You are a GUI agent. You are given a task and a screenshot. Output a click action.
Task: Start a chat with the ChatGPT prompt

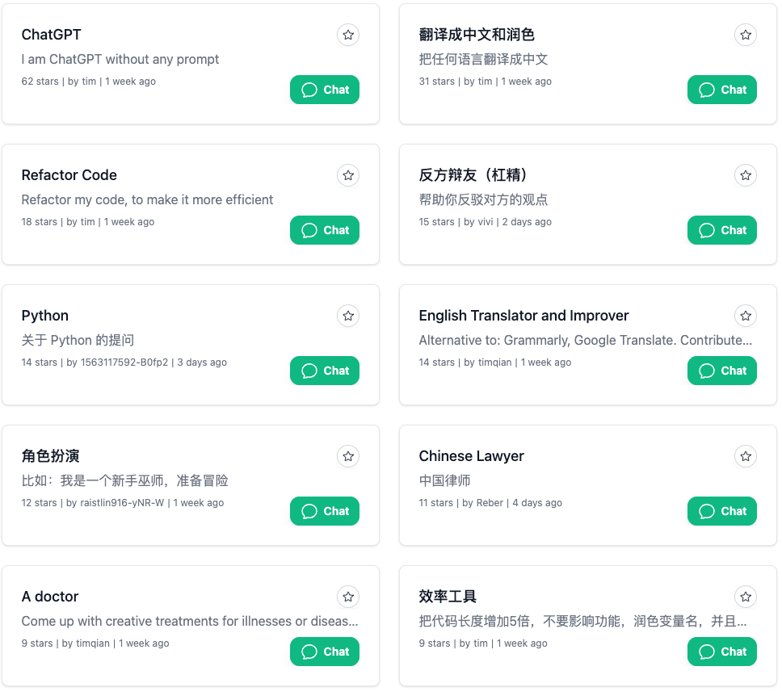tap(325, 90)
